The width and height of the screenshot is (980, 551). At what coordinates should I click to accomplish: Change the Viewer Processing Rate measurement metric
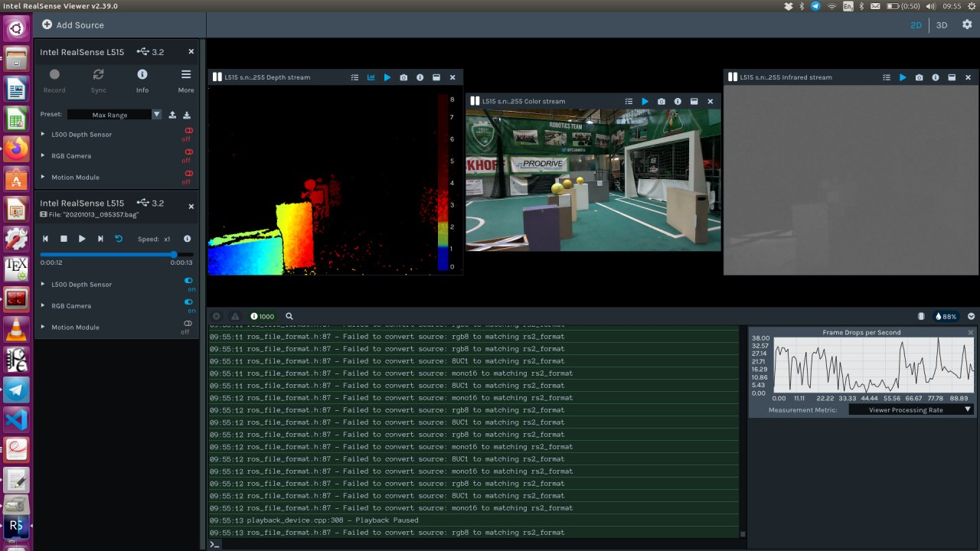911,409
